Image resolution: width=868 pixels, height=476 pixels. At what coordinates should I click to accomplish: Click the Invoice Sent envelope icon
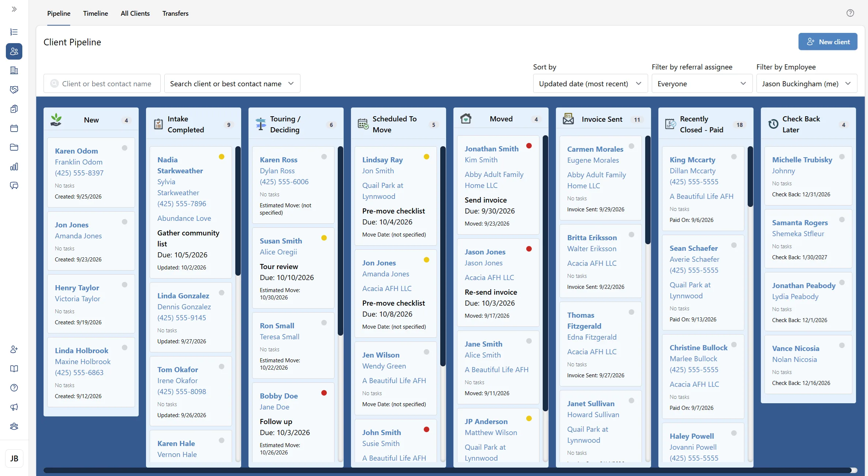point(568,119)
